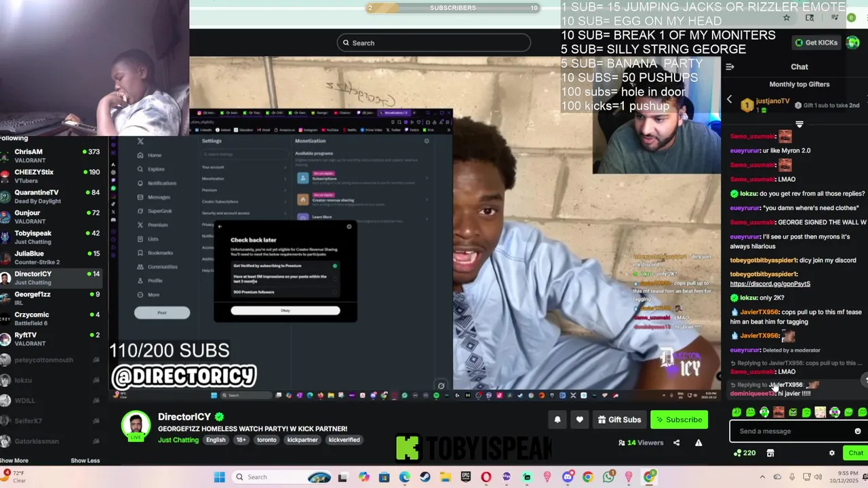868x488 pixels.
Task: Open Windows Start menu
Action: click(219, 477)
